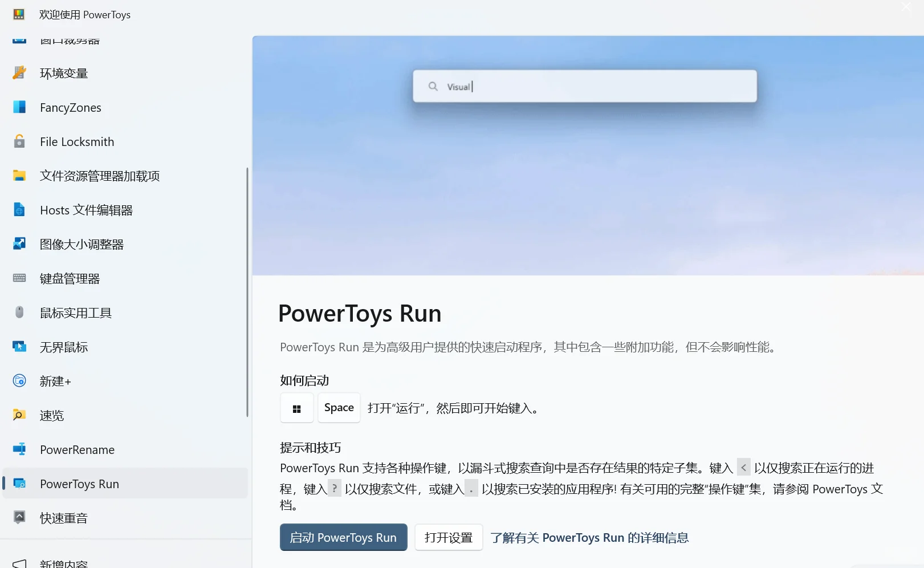Select 鼠标实用工具
This screenshot has width=924, height=568.
point(75,313)
